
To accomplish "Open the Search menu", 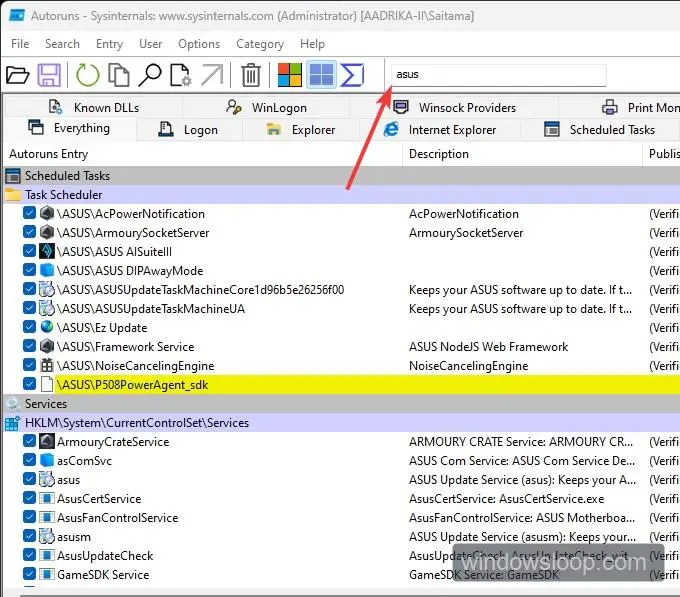I will [62, 44].
